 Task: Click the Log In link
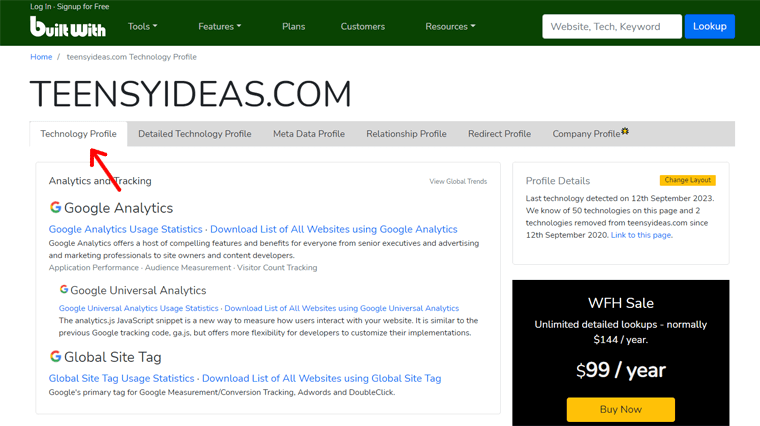click(40, 6)
